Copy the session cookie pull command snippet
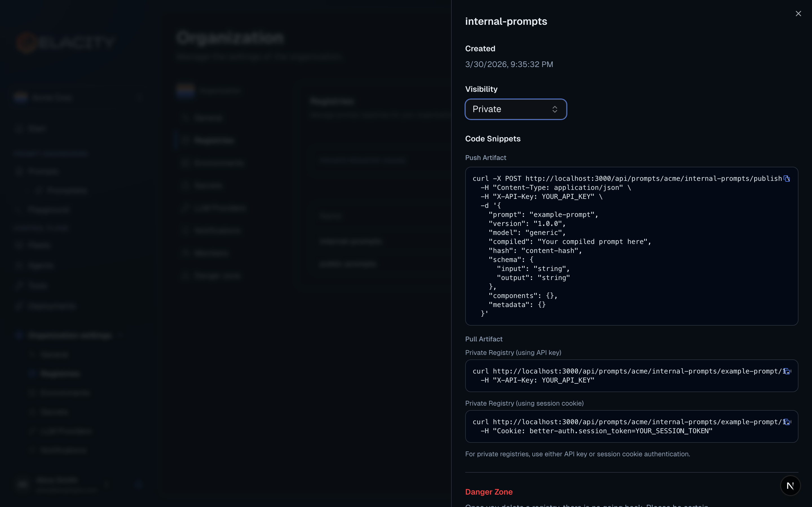 [787, 422]
